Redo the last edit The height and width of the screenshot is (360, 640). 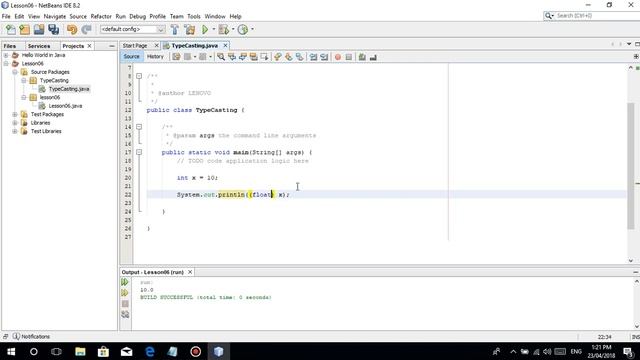coord(86,29)
